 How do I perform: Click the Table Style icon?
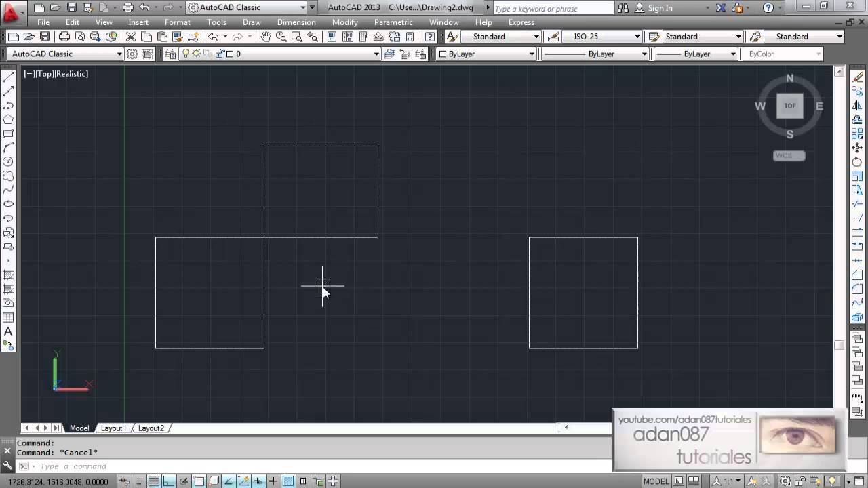tap(654, 37)
